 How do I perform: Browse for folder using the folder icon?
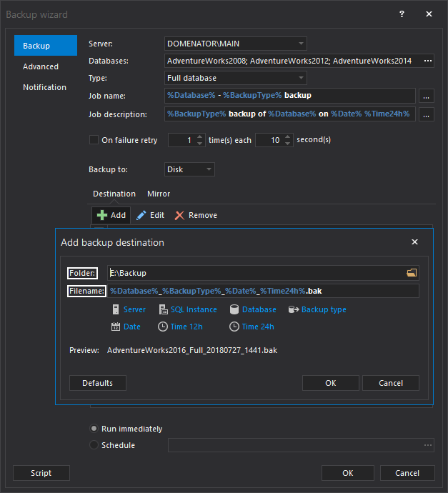[x=411, y=272]
